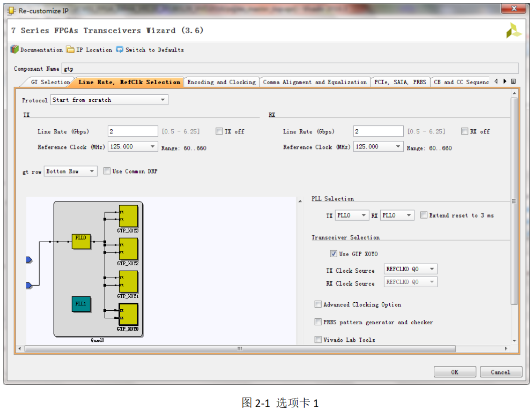The width and height of the screenshot is (532, 411).
Task: Click the upper blue reference clock port
Action: [29, 260]
